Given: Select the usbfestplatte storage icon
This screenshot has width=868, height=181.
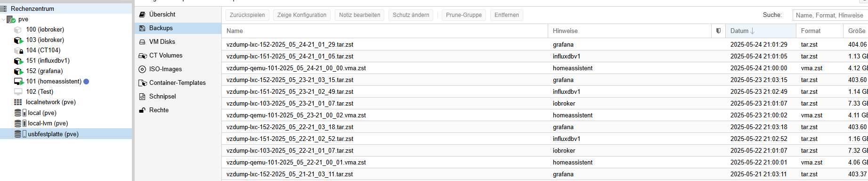Looking at the screenshot, I should (20, 134).
